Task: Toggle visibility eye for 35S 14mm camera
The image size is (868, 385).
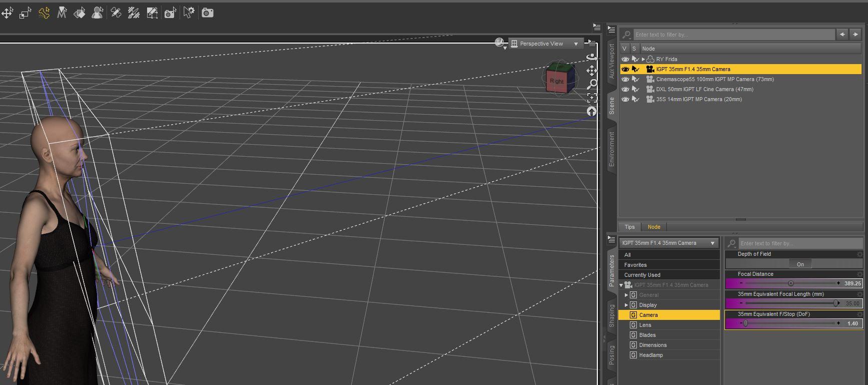Action: click(625, 99)
